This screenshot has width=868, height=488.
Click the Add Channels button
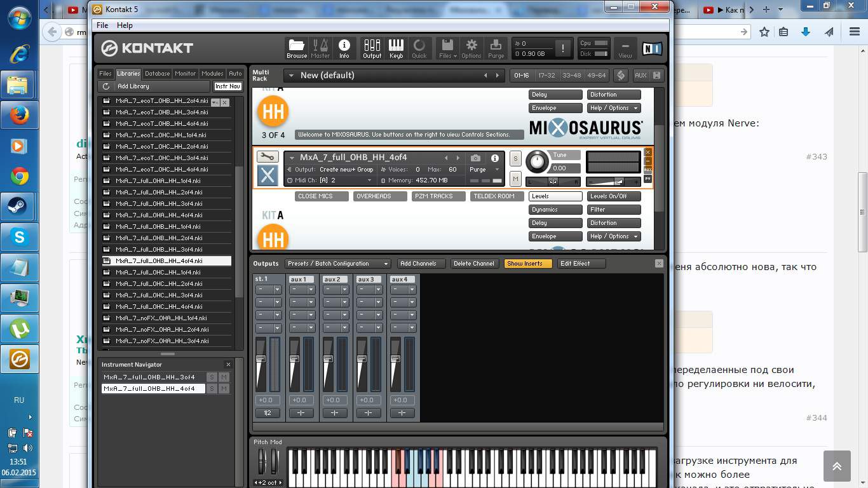(418, 264)
